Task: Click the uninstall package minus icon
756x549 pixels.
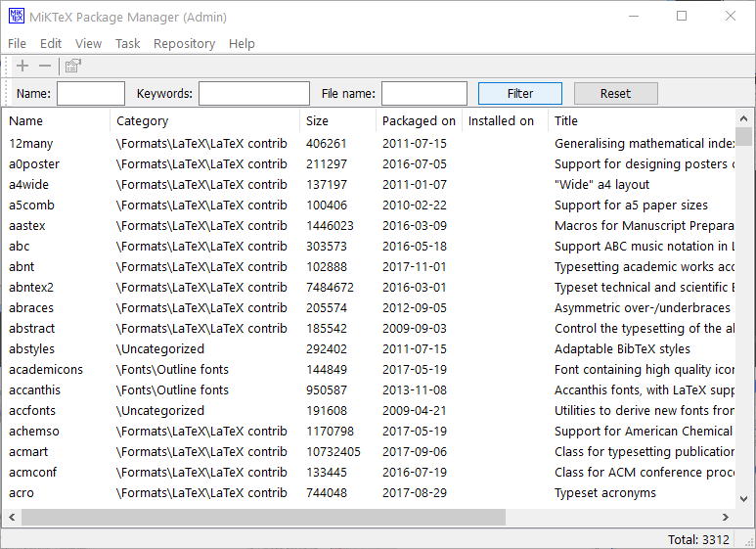Action: 45,66
